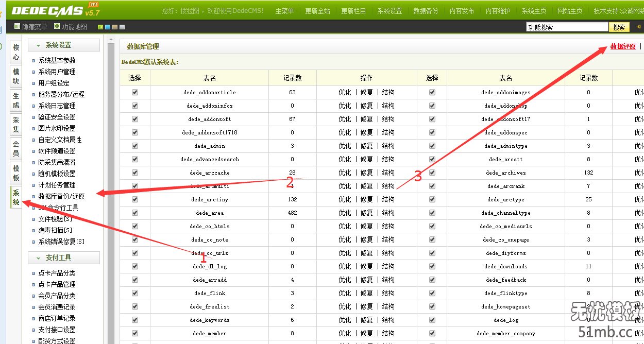Open 数据备份 in top navigation
Viewport: 644px width, 344px height.
[x=426, y=11]
